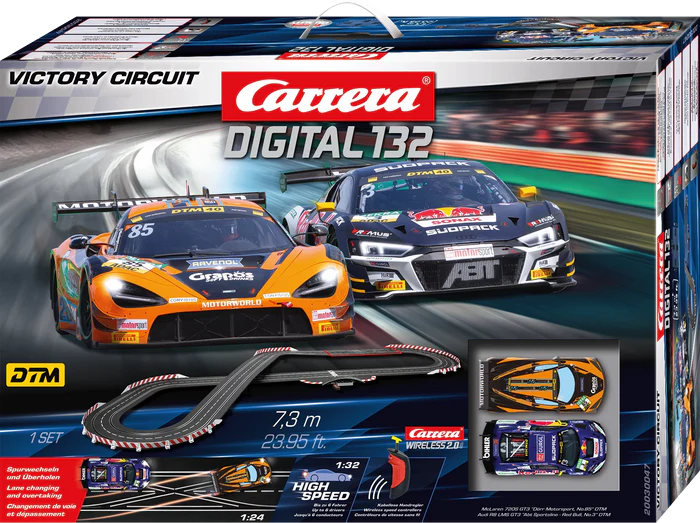Click the upside-down Carrera logo on the box top
Image resolution: width=700 pixels, height=523 pixels.
point(330,55)
